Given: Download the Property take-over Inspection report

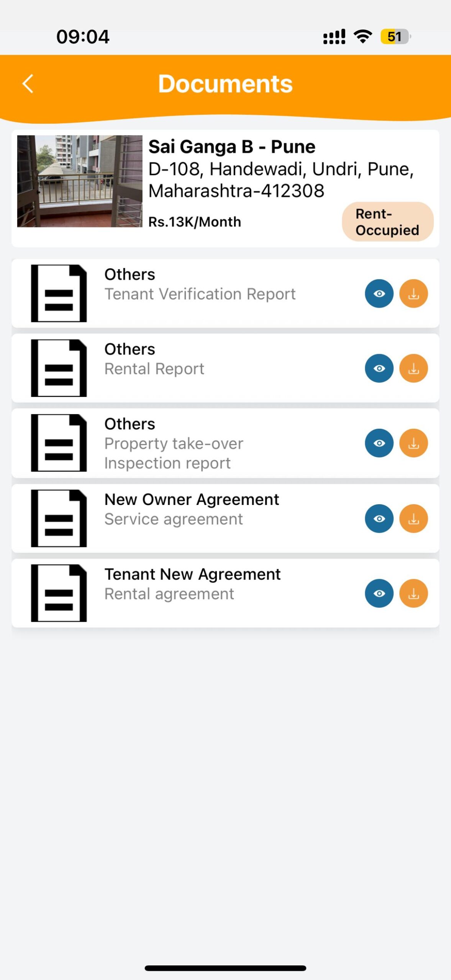Looking at the screenshot, I should coord(413,443).
